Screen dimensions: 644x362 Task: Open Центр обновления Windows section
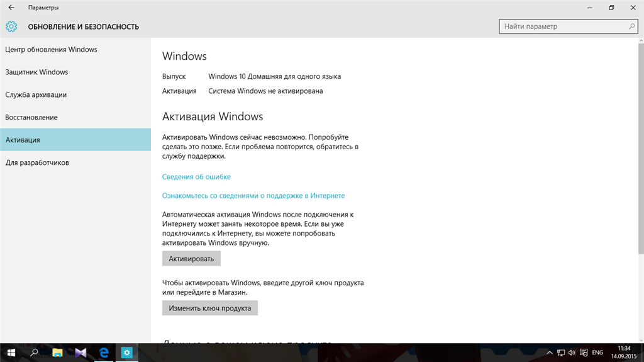(75, 49)
